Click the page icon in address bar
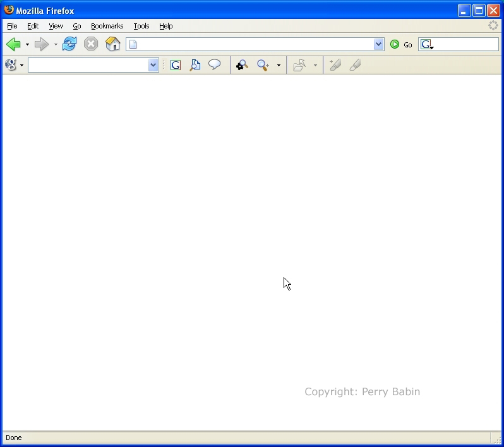The width and height of the screenshot is (504, 447). point(133,44)
